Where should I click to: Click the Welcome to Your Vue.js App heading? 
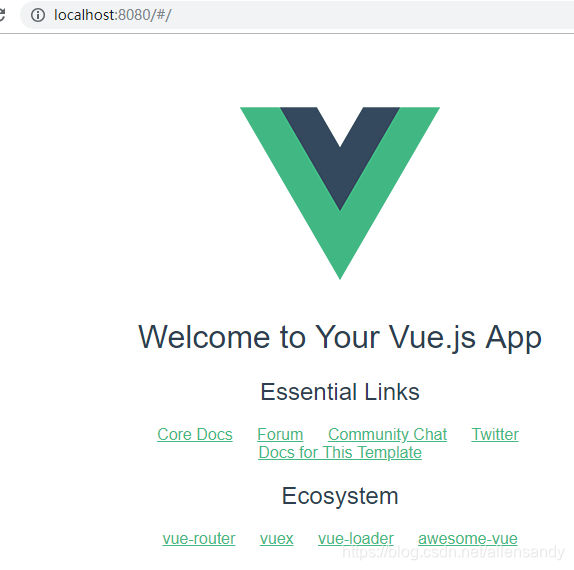(340, 338)
